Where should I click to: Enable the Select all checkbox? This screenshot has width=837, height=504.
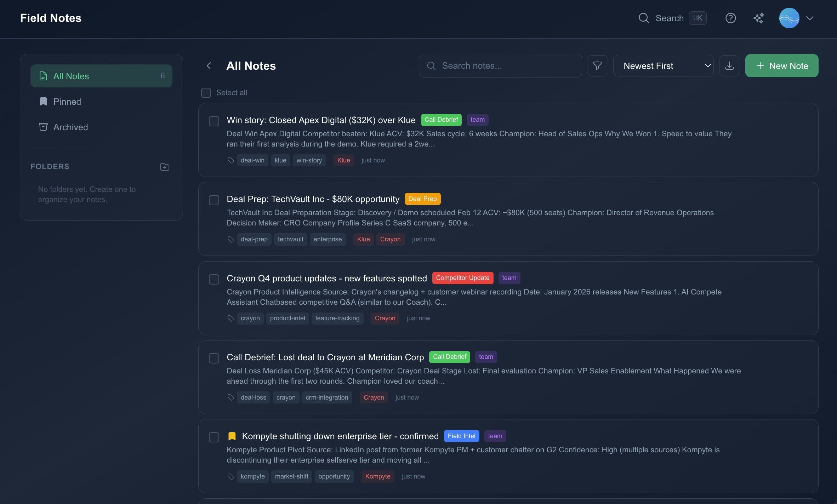tap(206, 92)
